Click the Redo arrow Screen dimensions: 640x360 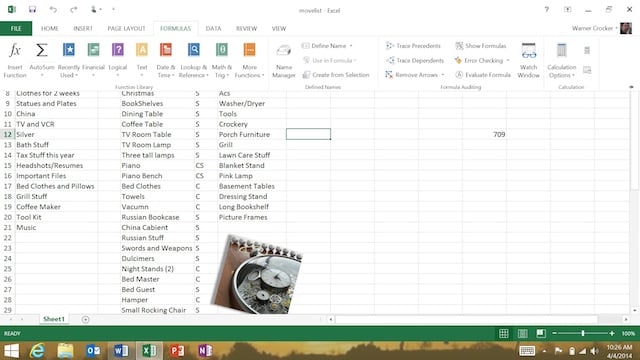[x=73, y=9]
